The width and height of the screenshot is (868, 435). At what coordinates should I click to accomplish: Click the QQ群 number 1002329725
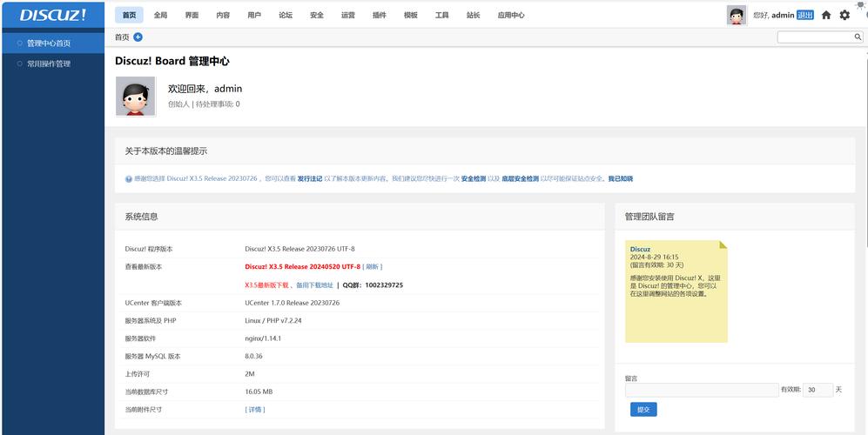click(384, 285)
